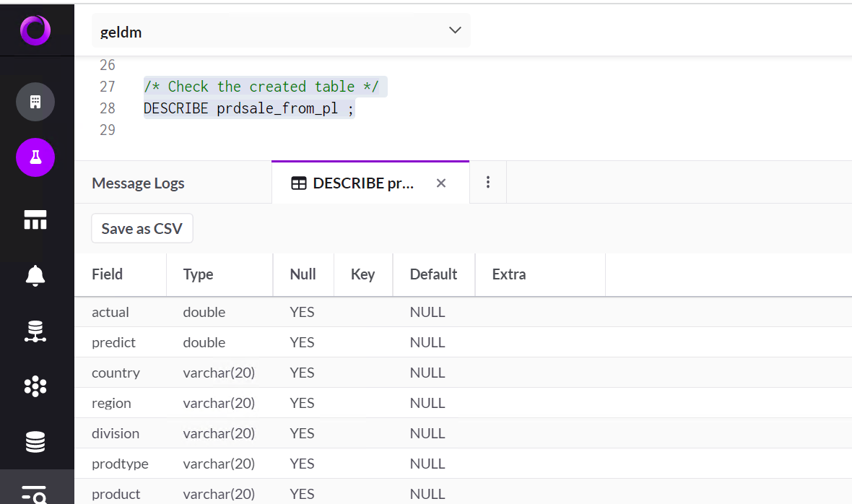This screenshot has height=504, width=852.
Task: Open the SQL editor flask icon
Action: pyautogui.click(x=35, y=157)
